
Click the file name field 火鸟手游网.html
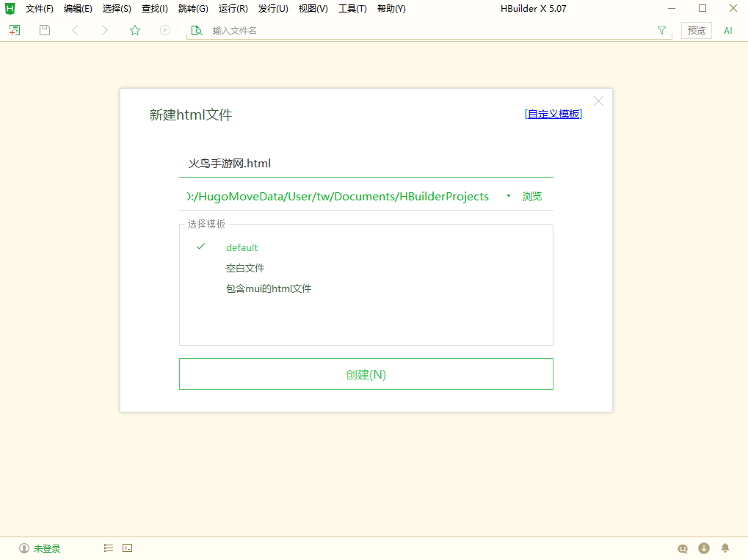coord(366,164)
